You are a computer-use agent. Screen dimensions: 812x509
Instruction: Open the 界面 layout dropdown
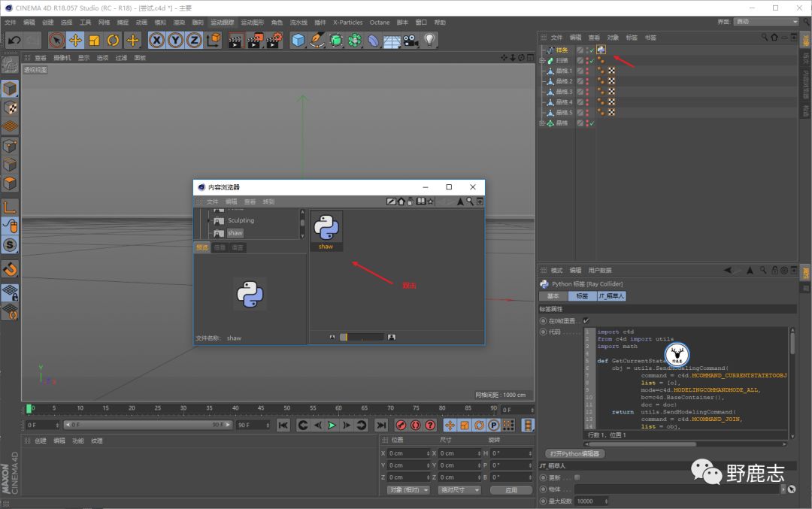[x=766, y=22]
